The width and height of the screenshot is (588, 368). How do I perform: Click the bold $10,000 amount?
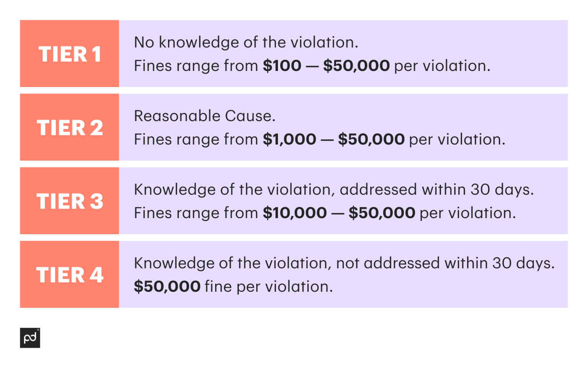pyautogui.click(x=295, y=213)
